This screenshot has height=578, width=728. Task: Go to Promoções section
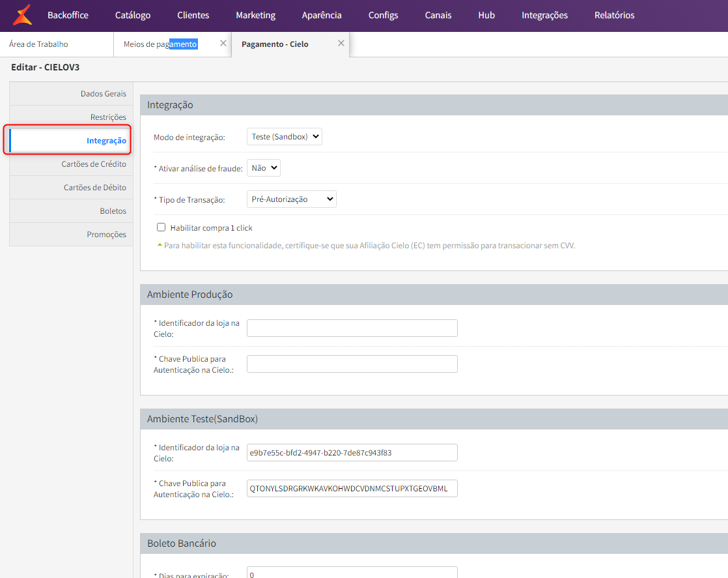point(71,234)
